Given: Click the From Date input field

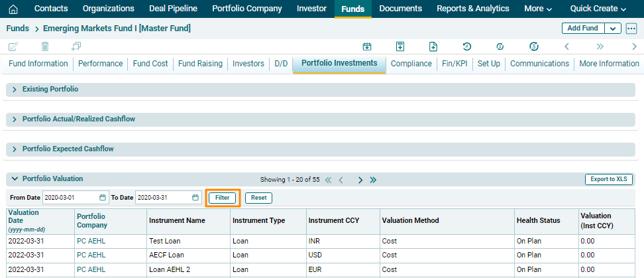Looking at the screenshot, I should pos(70,198).
